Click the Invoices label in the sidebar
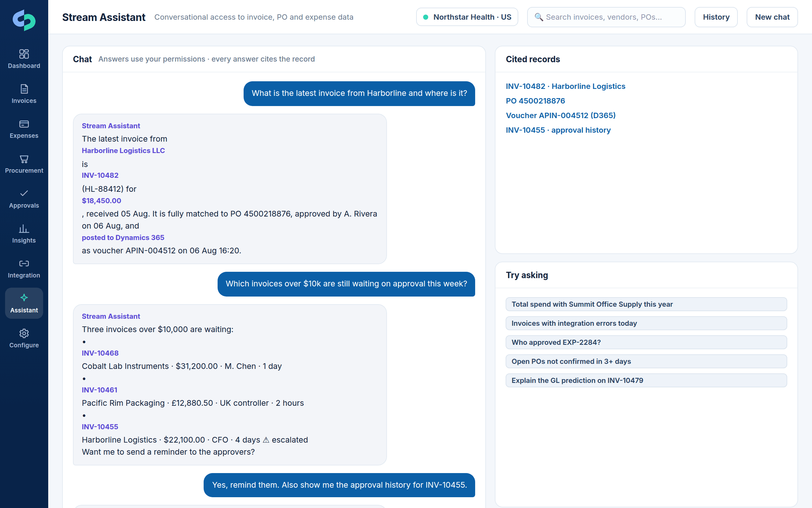This screenshot has height=508, width=812. click(24, 101)
